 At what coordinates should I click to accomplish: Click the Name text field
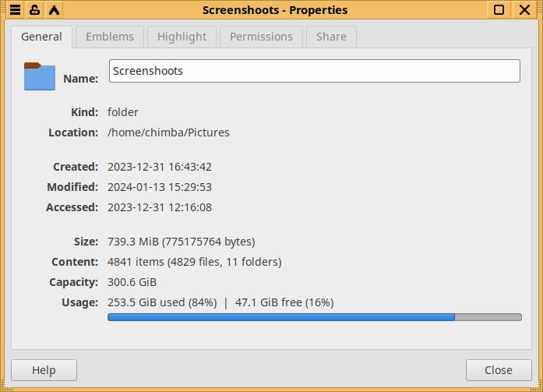pyautogui.click(x=314, y=71)
